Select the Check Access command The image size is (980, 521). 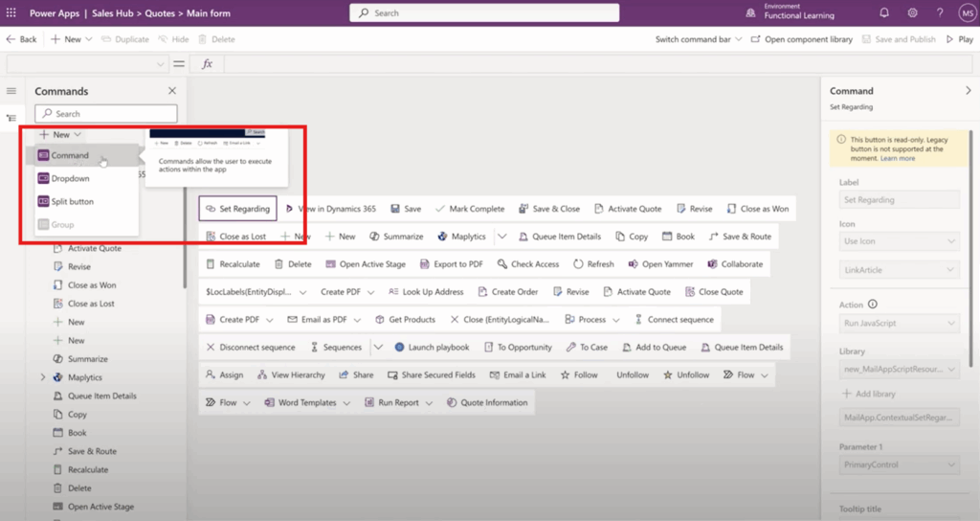tap(528, 264)
